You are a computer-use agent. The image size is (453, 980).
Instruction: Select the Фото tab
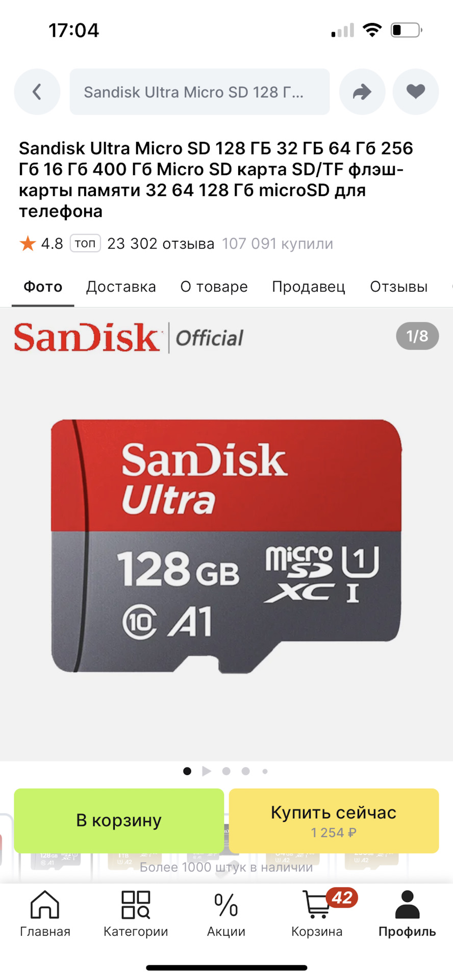[x=43, y=287]
